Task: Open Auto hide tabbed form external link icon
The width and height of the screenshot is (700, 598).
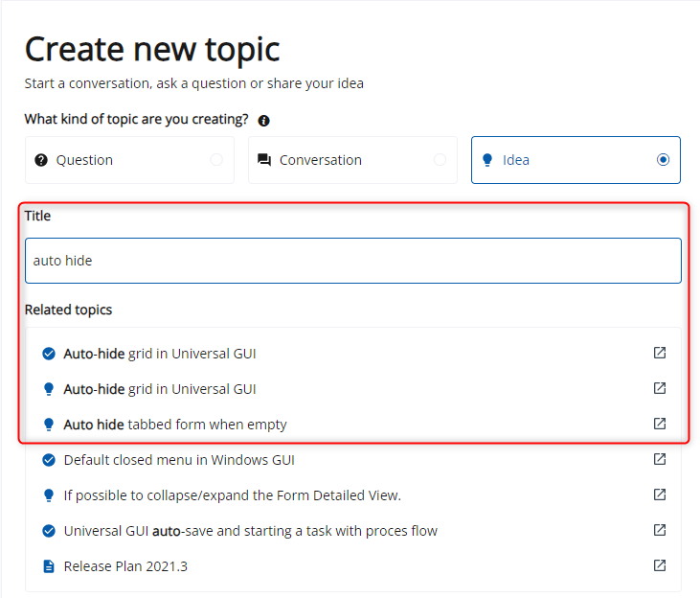Action: click(x=660, y=424)
